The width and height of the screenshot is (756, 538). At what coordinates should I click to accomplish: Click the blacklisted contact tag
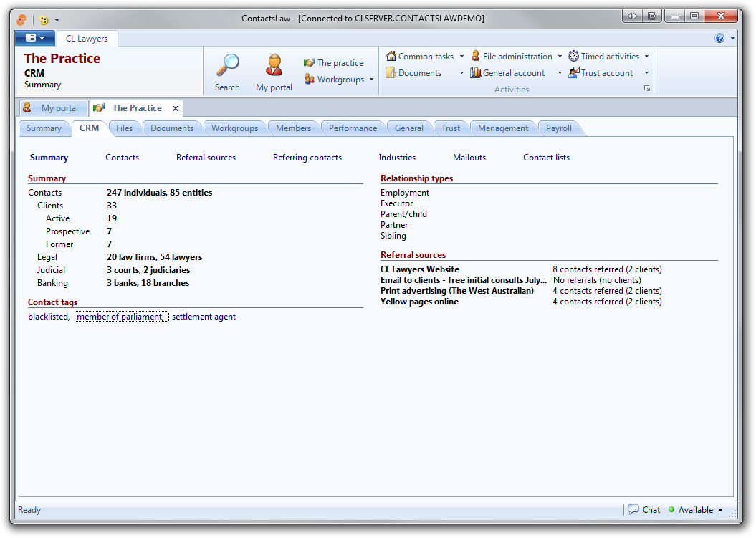pos(48,317)
